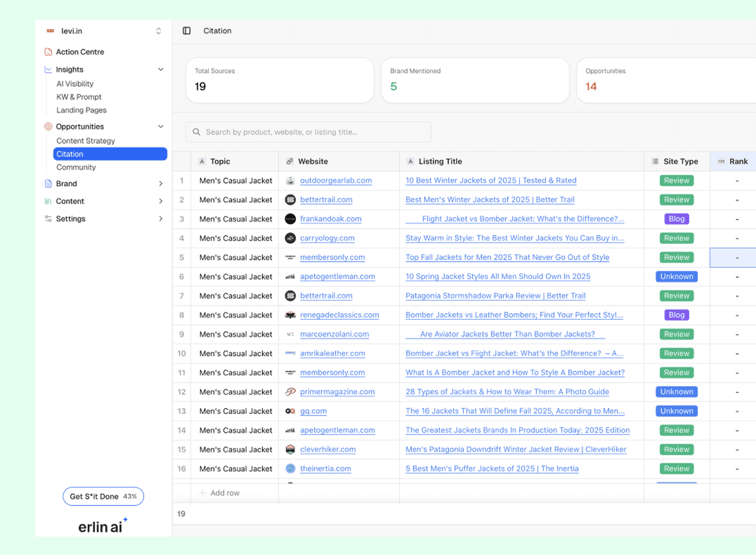This screenshot has height=555, width=756.
Task: Go to Content Strategy
Action: point(86,141)
